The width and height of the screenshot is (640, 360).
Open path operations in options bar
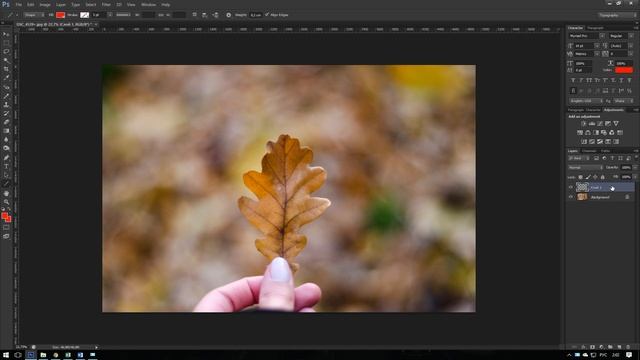pos(194,15)
